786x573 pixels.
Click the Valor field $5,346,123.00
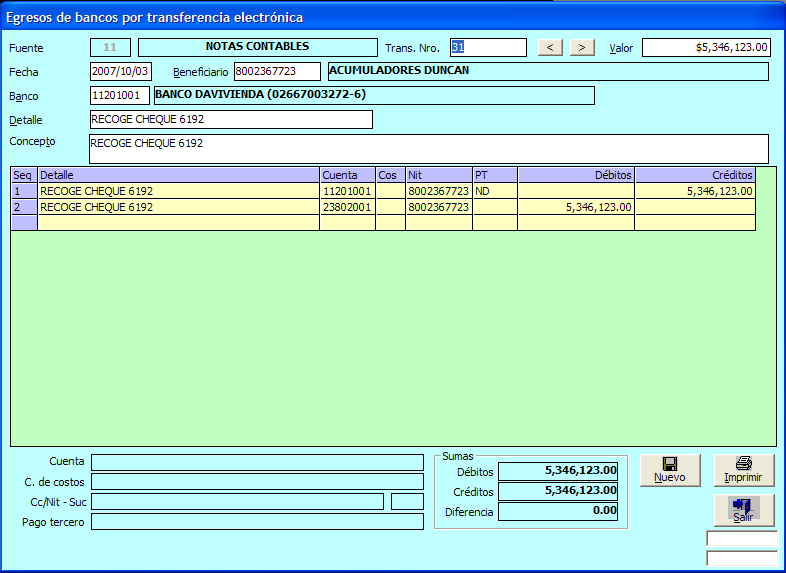(x=706, y=48)
